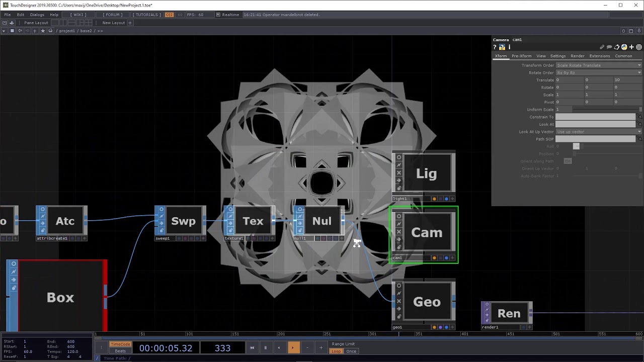
Task: Play timeline in reverse
Action: [279, 347]
